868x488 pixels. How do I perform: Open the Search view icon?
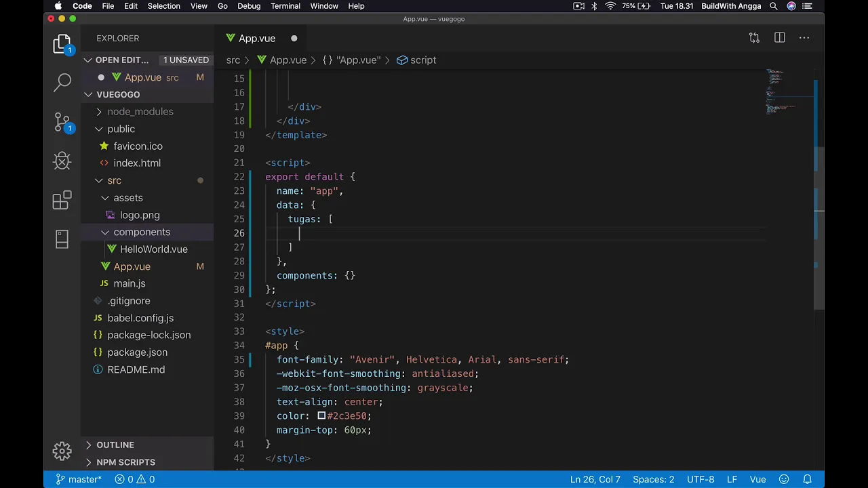[x=62, y=83]
